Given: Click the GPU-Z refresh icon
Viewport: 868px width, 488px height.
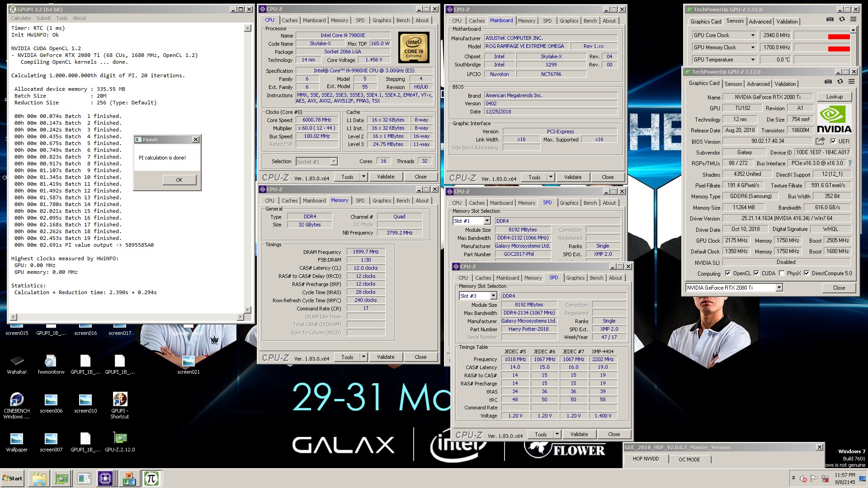Looking at the screenshot, I should 840,82.
